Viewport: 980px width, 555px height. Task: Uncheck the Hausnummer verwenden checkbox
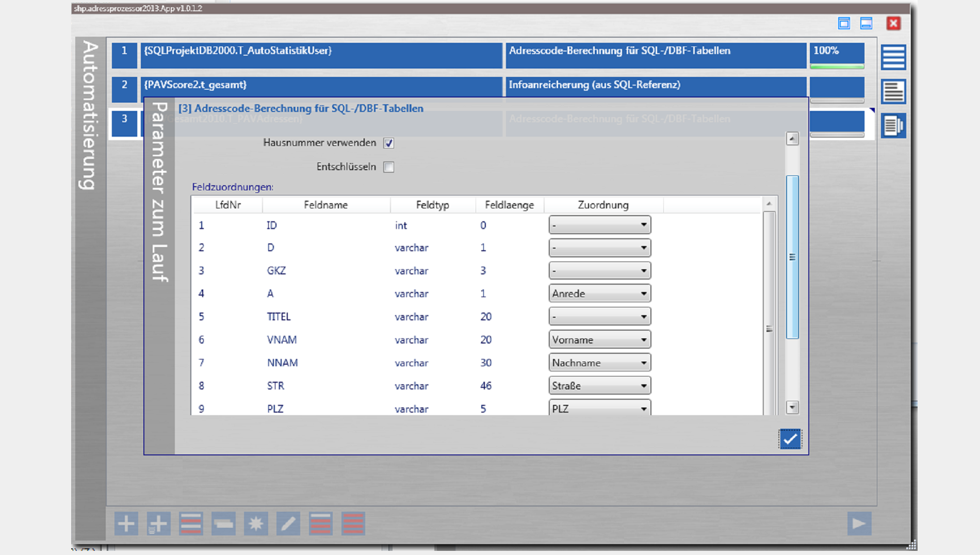389,143
